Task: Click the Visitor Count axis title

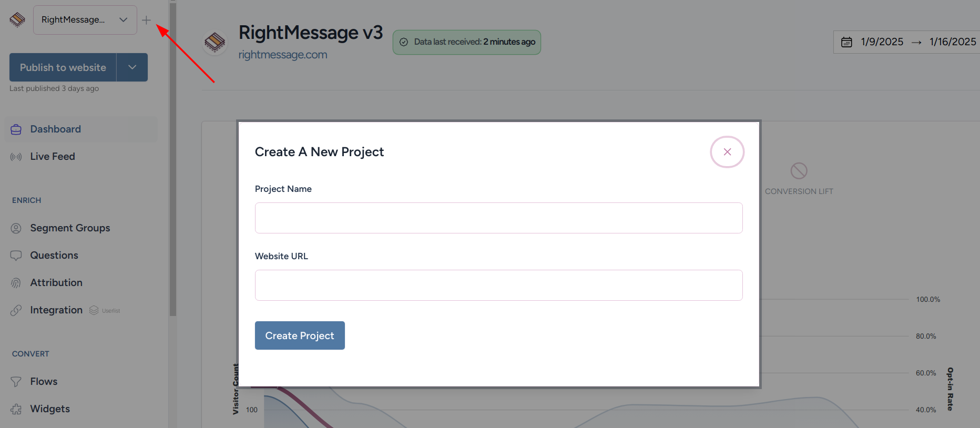Action: pyautogui.click(x=236, y=389)
